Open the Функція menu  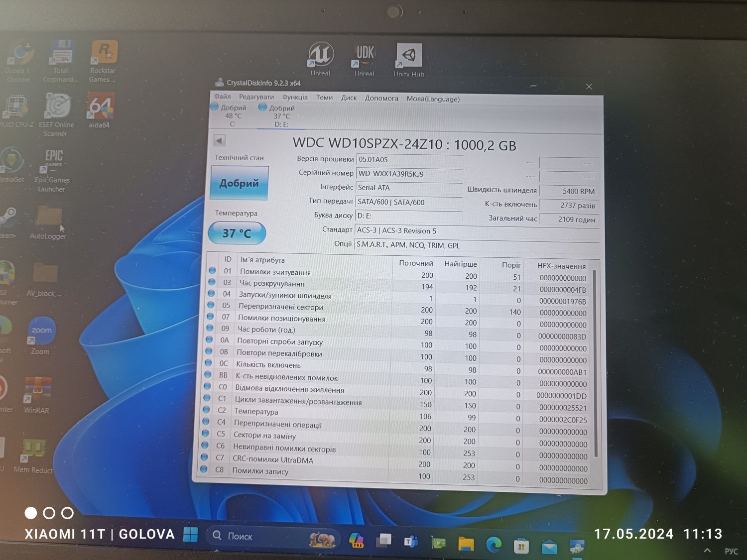295,97
